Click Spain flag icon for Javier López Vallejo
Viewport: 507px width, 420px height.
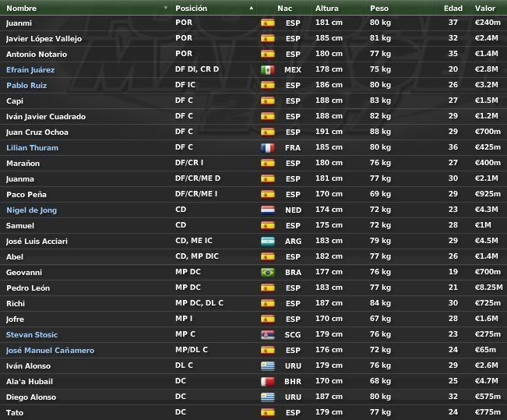click(268, 38)
